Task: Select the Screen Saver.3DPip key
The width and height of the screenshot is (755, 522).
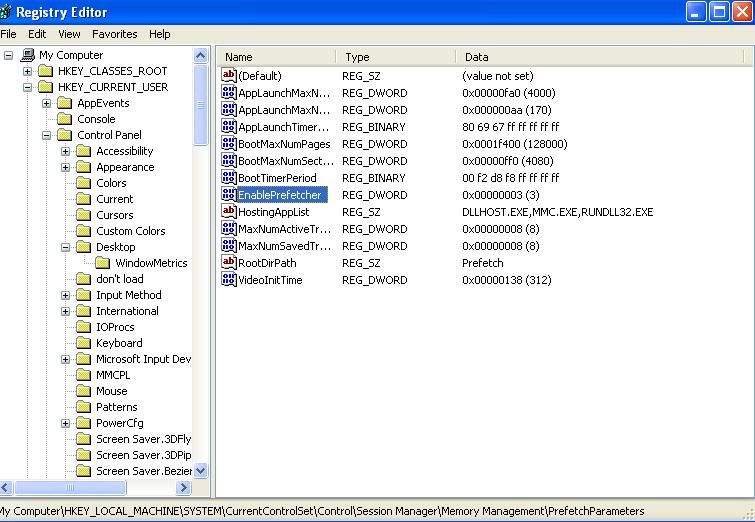Action: [143, 455]
